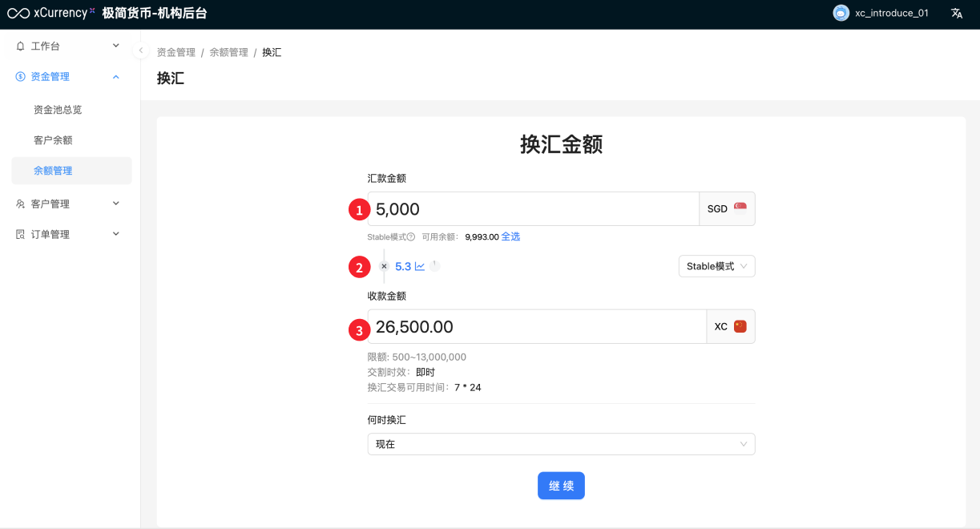Click the xCurrency infinity logo
This screenshot has width=980, height=529.
click(18, 14)
